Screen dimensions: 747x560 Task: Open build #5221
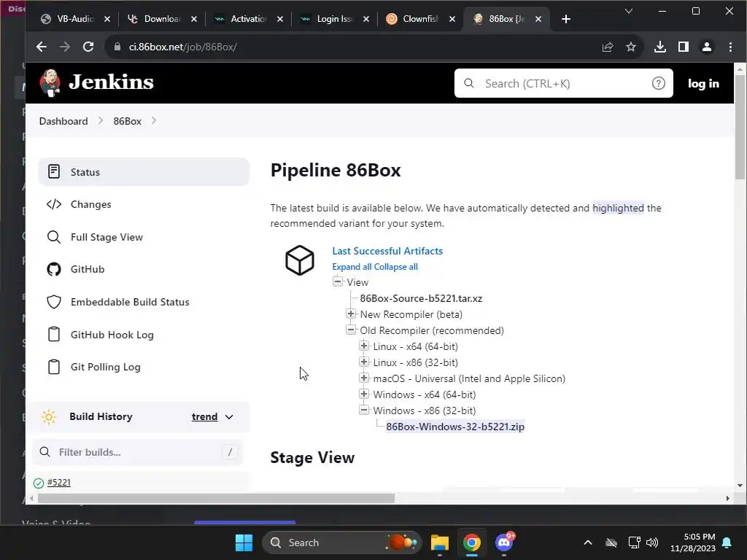(59, 483)
